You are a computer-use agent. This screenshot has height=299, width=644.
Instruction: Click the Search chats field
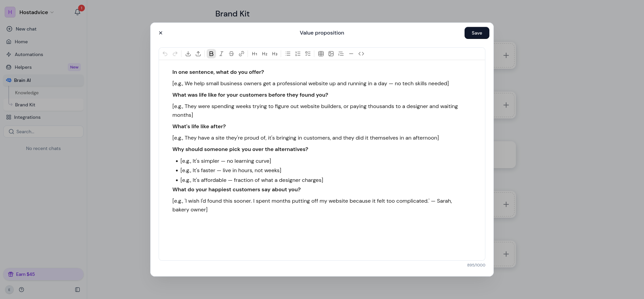click(x=44, y=132)
